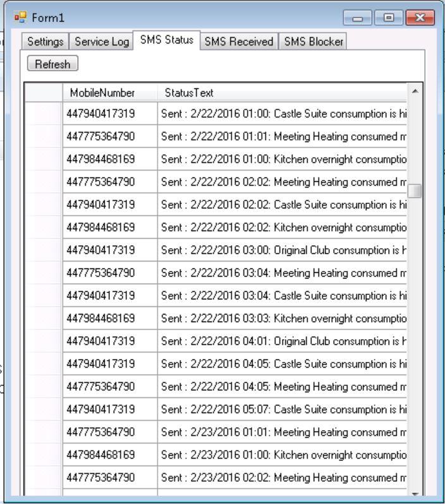
Task: Click the Refresh button
Action: pos(52,64)
